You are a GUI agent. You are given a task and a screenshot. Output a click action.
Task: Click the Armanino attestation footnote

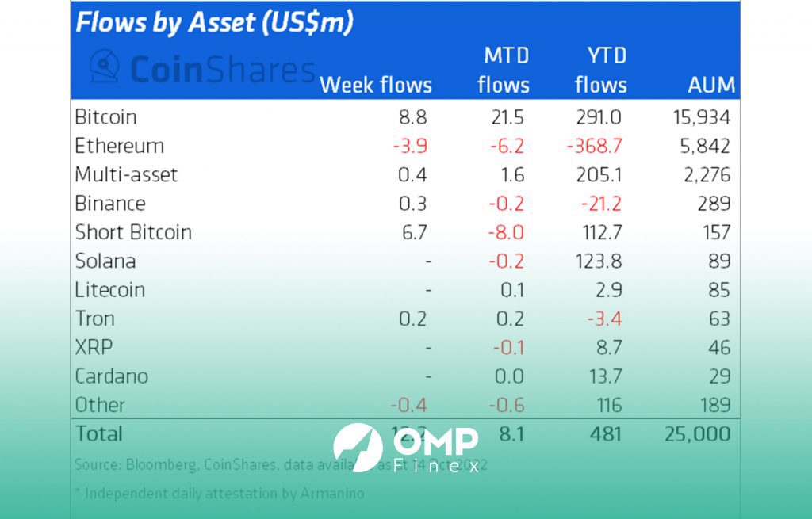220,493
